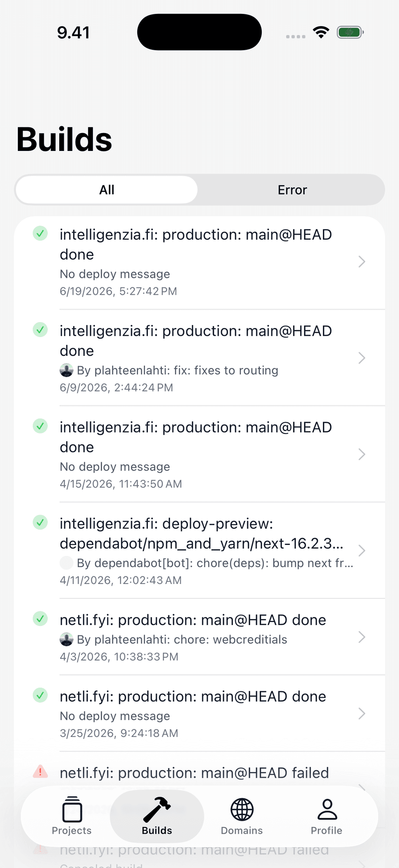Tap the date 4/3/2026, 10:38:33 PM
Viewport: 399px width, 868px height.
tap(119, 657)
